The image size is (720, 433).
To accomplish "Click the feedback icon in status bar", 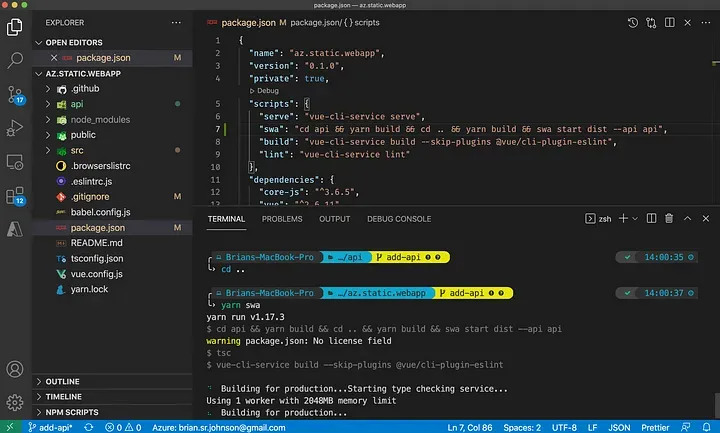I will (x=686, y=427).
